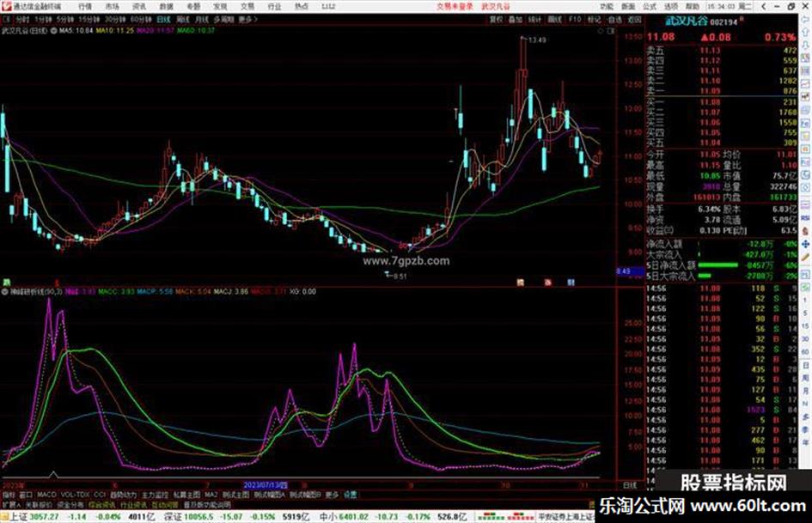Viewport: 812px width, 523px height.
Task: Expand the 更多 periods dropdown
Action: pyautogui.click(x=247, y=19)
